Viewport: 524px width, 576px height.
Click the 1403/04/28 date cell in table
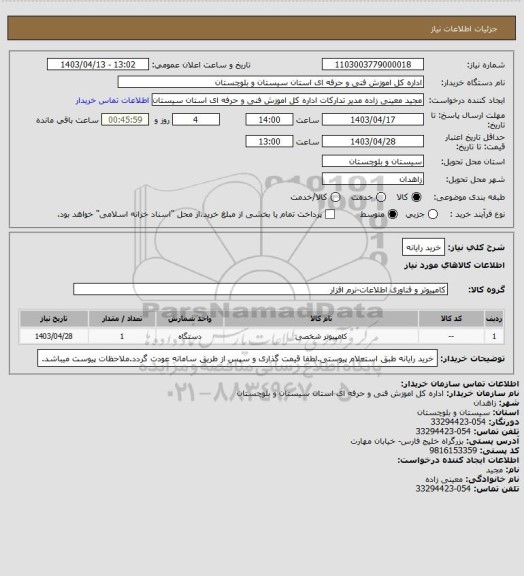[x=54, y=336]
